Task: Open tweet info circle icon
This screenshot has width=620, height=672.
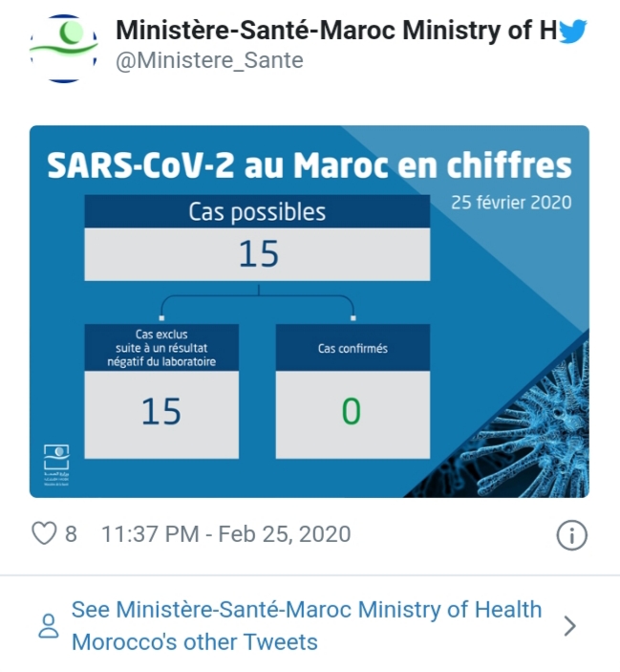Action: coord(571,535)
